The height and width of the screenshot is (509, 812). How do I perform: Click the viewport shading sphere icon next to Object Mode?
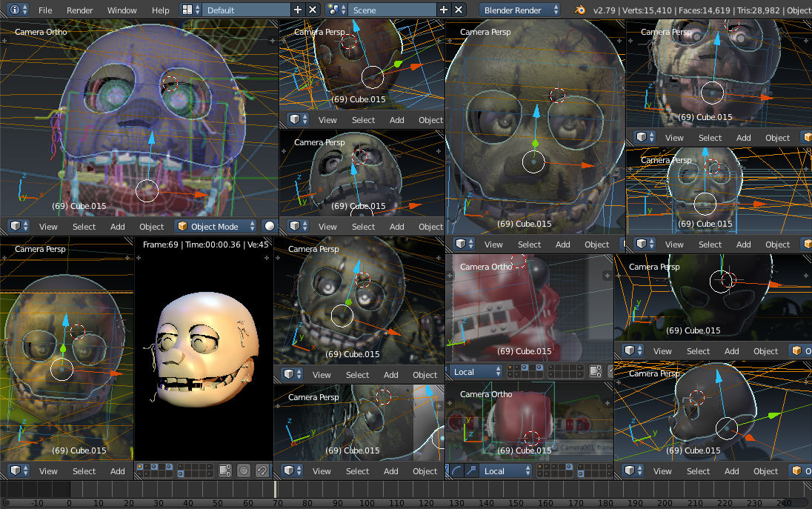(x=269, y=226)
